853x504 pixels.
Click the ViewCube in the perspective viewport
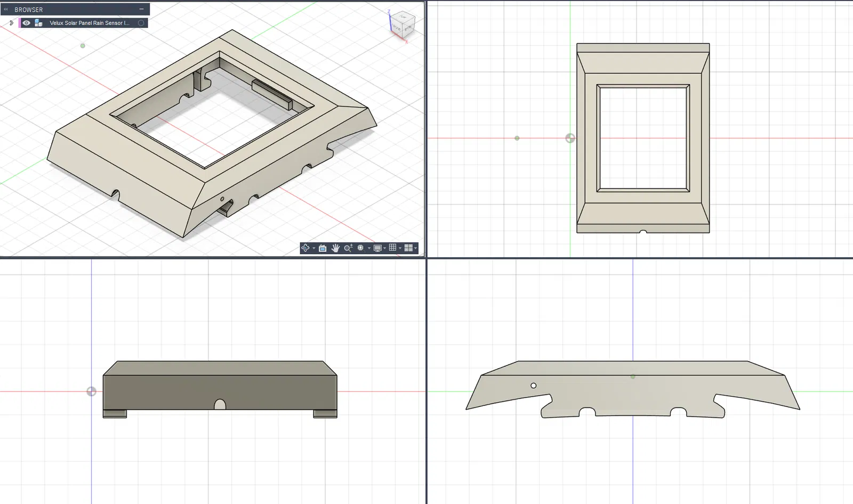(x=402, y=24)
